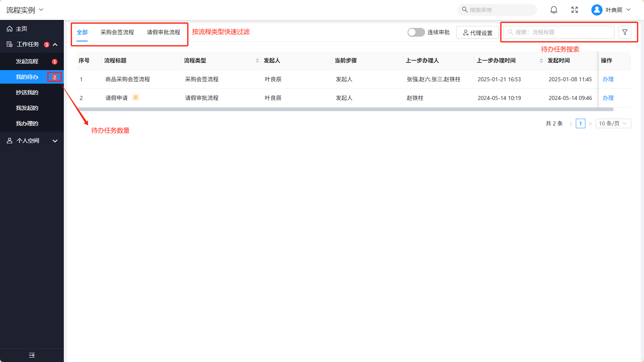
Task: Click the user avatar icon
Action: (x=597, y=10)
